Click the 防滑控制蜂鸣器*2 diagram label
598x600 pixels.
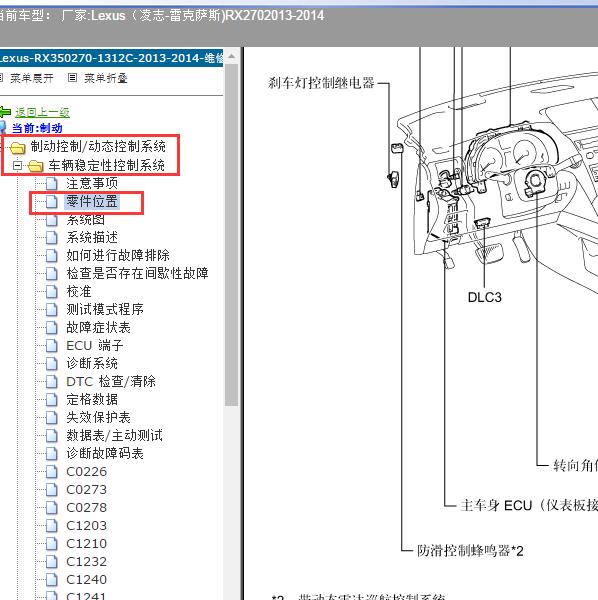click(470, 551)
